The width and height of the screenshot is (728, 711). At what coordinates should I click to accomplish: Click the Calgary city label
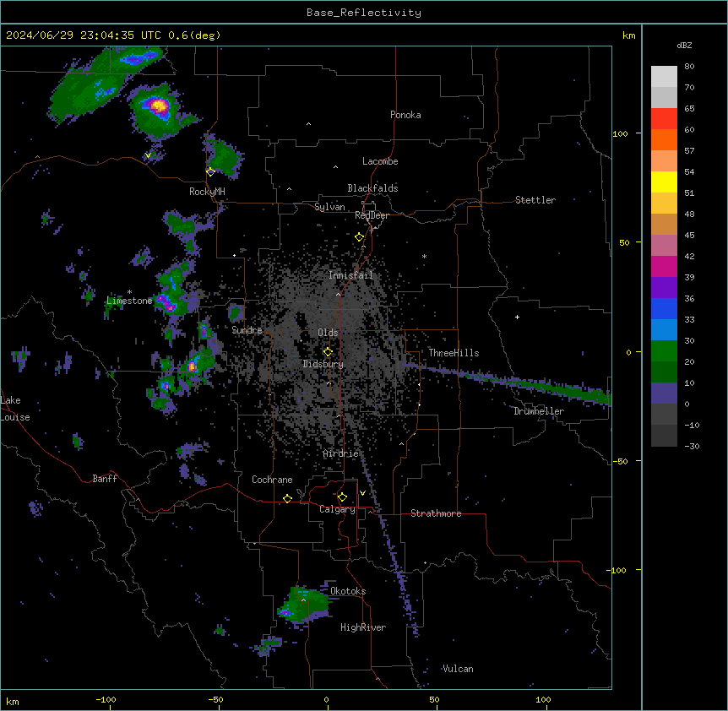coord(337,509)
